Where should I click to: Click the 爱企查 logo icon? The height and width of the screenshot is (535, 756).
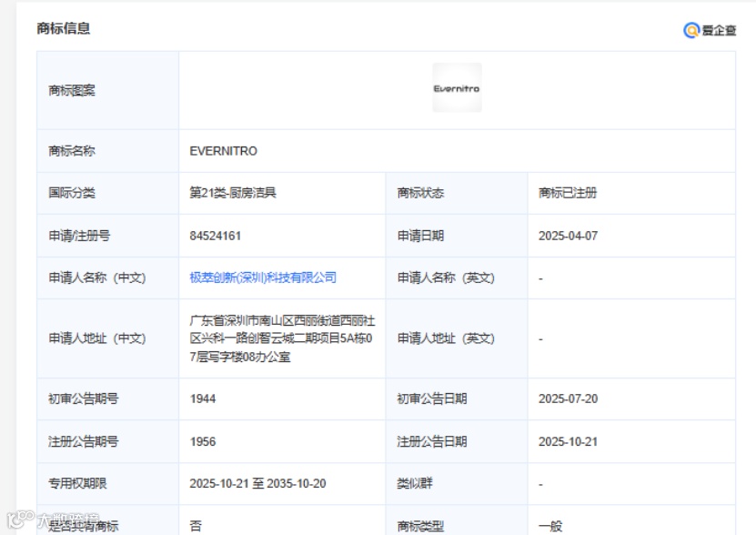pos(690,30)
